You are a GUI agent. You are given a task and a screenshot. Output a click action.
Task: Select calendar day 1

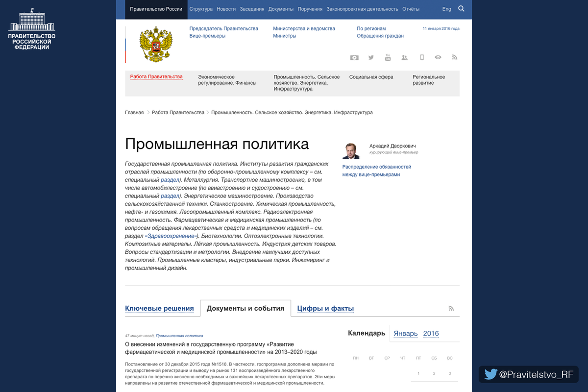click(x=418, y=373)
